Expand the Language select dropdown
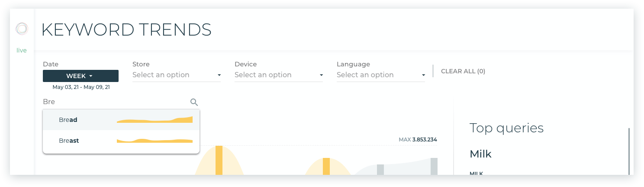This screenshot has height=187, width=644. coord(381,75)
